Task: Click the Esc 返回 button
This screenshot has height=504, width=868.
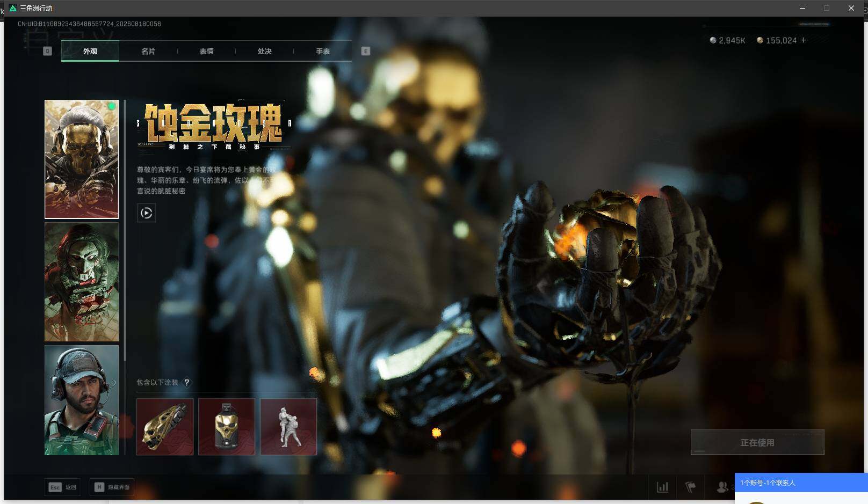Action: point(63,487)
